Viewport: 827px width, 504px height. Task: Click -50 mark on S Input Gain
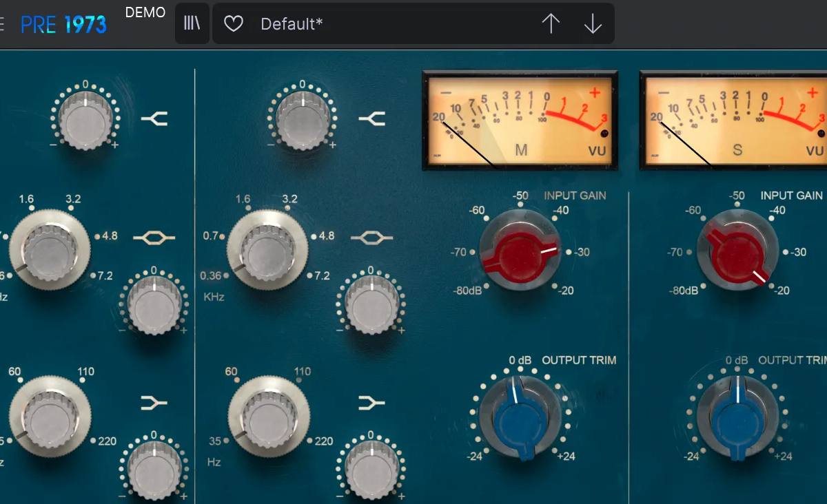[x=737, y=196]
